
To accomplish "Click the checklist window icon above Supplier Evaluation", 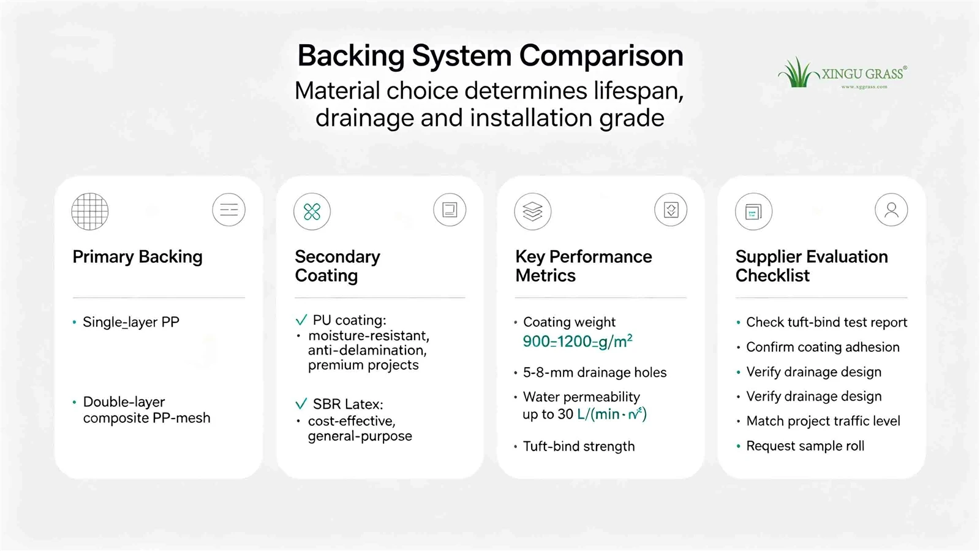I will (x=753, y=211).
